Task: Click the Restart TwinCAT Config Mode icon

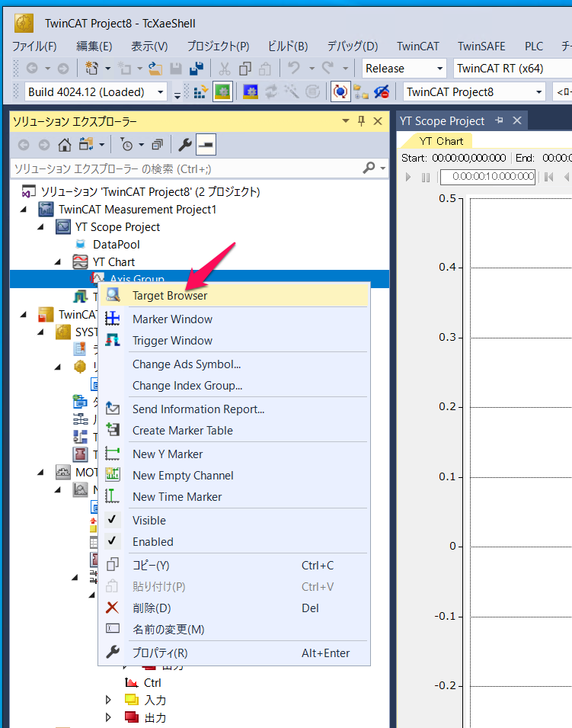Action: [x=251, y=92]
